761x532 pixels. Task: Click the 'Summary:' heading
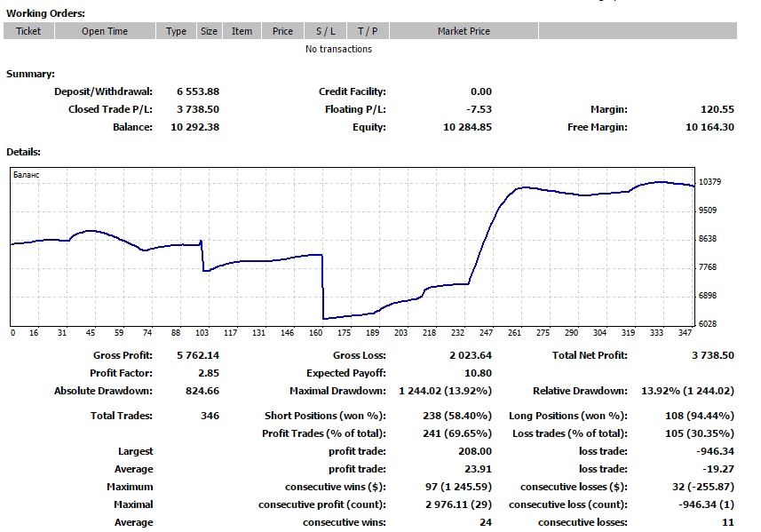[x=30, y=75]
